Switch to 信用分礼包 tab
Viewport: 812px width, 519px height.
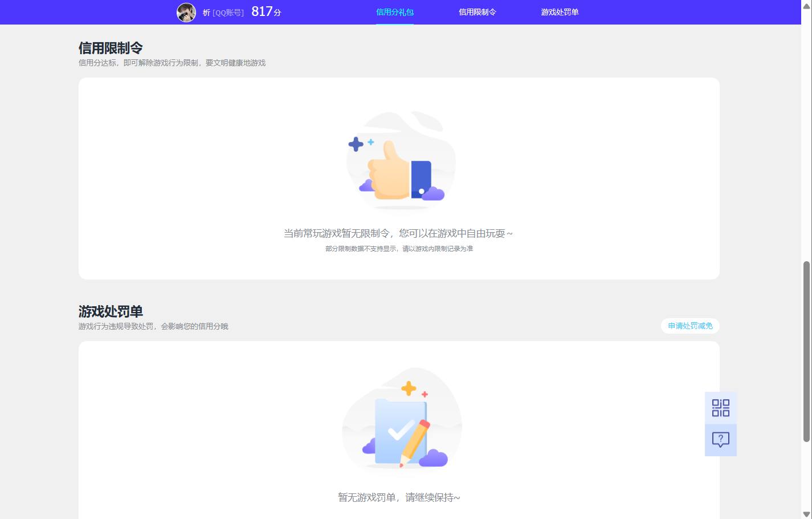395,12
